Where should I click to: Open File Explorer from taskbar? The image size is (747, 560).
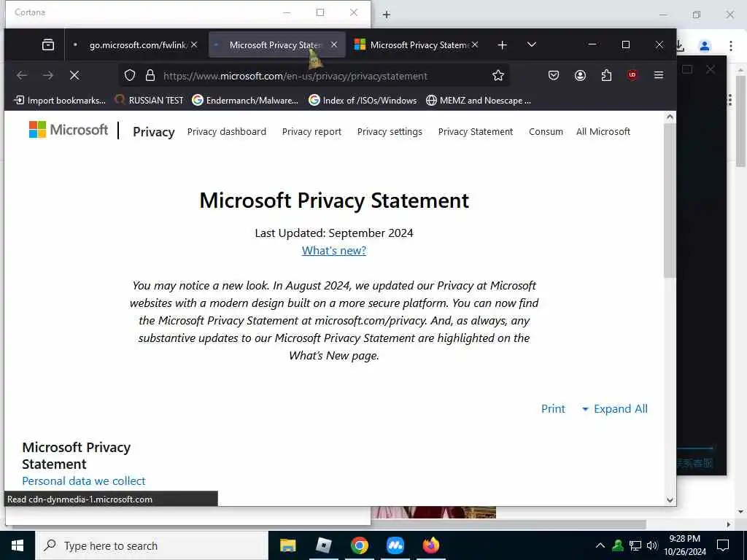point(287,545)
